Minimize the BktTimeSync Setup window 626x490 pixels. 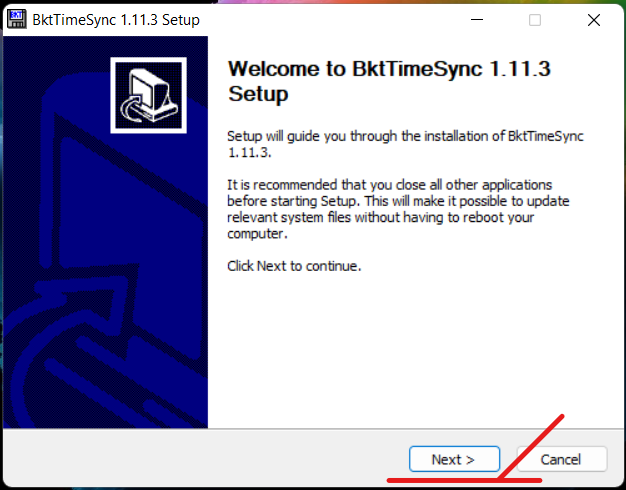(x=477, y=20)
